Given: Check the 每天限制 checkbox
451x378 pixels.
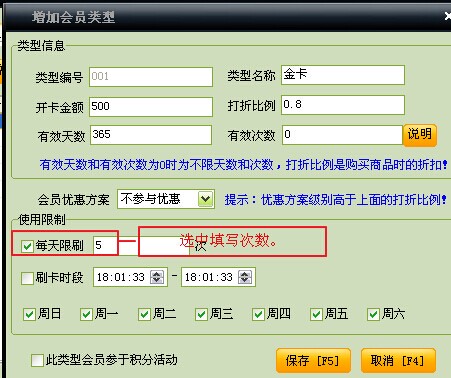Looking at the screenshot, I should coord(27,246).
